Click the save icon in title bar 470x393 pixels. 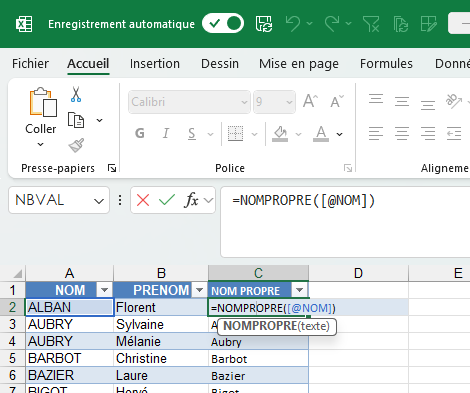coord(264,24)
